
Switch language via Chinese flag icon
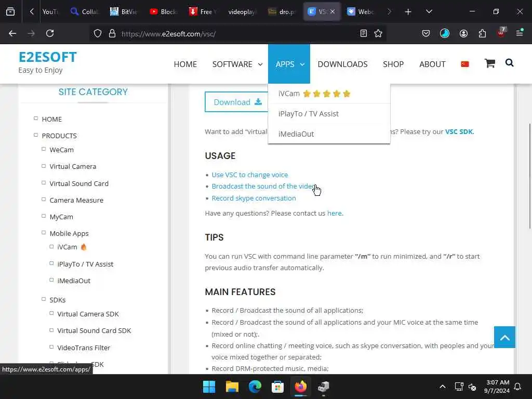[465, 64]
